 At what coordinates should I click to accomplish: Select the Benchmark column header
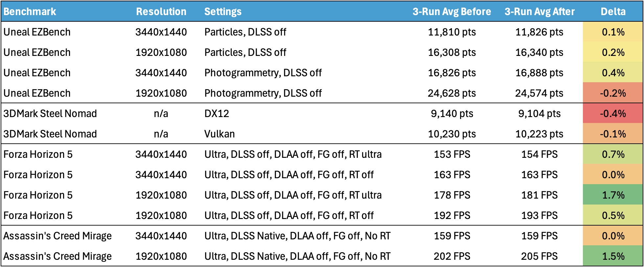coord(30,12)
